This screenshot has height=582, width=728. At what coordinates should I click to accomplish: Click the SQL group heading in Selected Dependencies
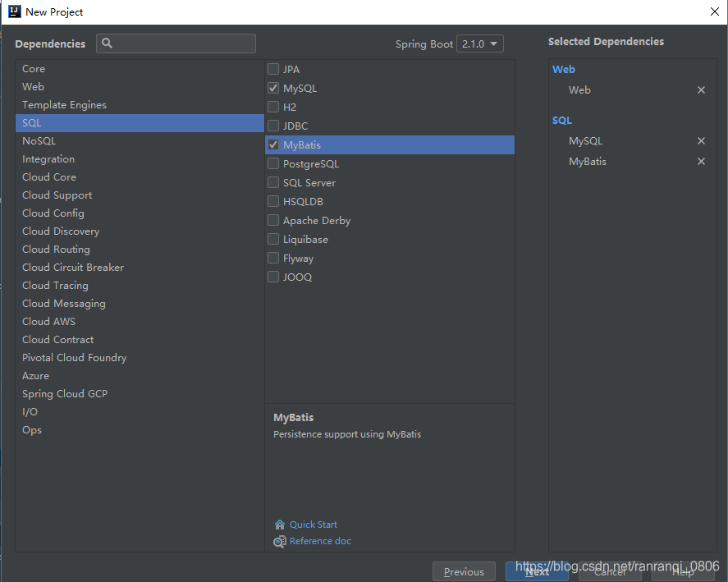point(561,121)
